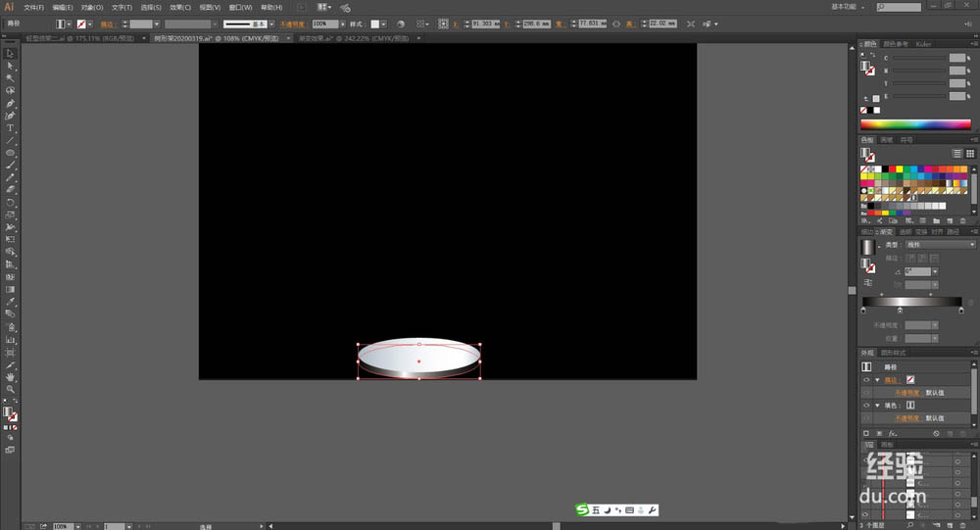Open gradient angle dropdown arrow
This screenshot has width=980, height=530.
[x=935, y=272]
